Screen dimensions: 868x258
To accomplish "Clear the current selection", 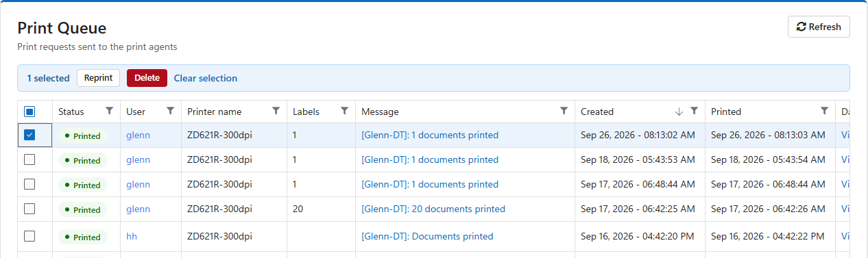I will click(x=206, y=78).
